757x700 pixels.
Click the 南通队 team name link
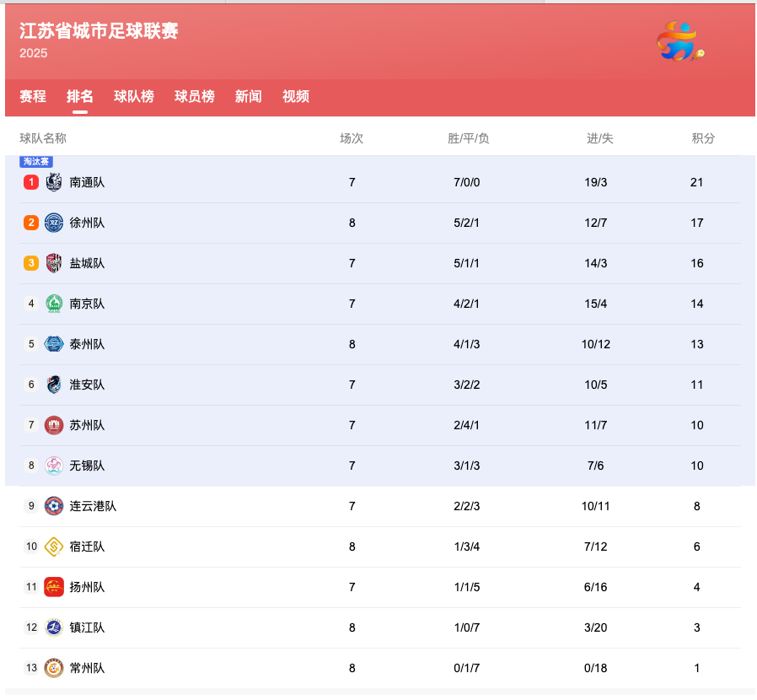89,182
